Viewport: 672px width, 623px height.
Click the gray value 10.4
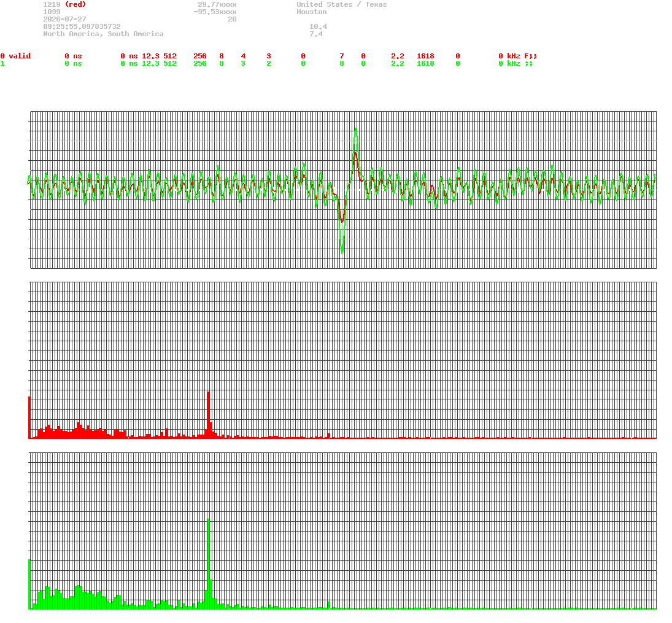pos(318,26)
